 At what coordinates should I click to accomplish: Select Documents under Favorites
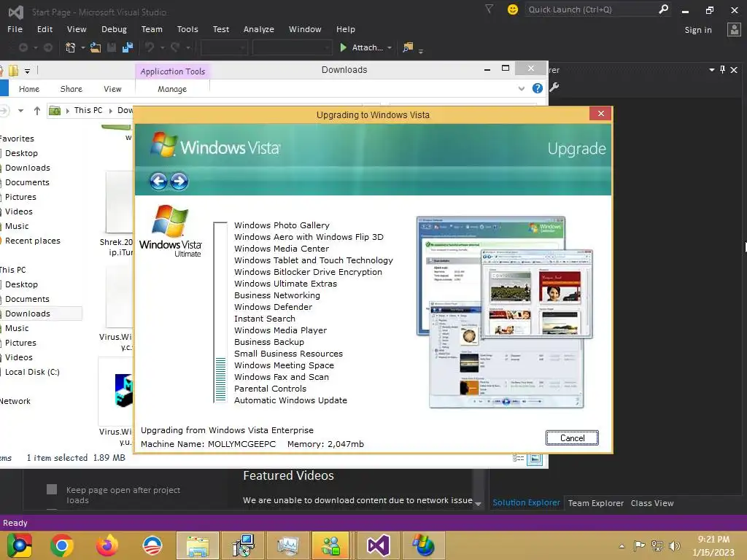click(x=27, y=182)
